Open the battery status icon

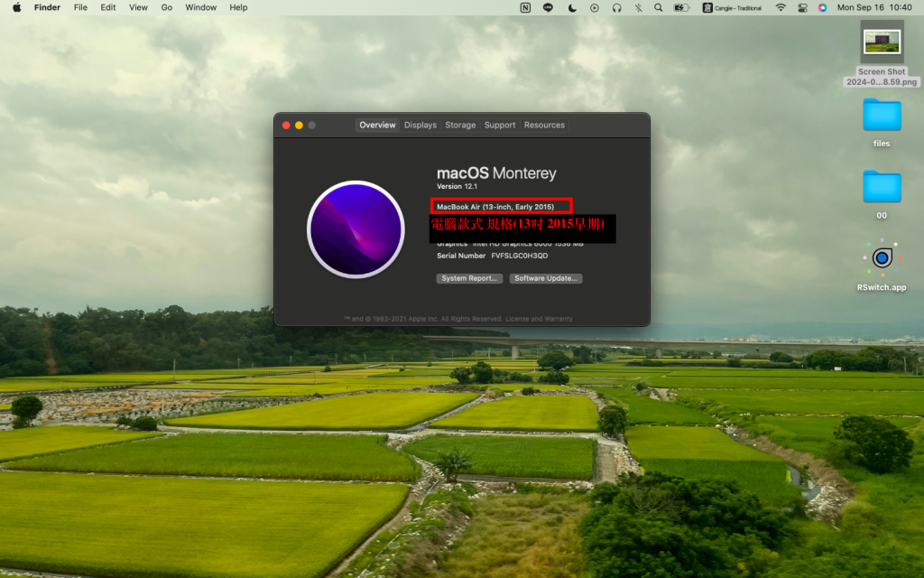[x=681, y=7]
